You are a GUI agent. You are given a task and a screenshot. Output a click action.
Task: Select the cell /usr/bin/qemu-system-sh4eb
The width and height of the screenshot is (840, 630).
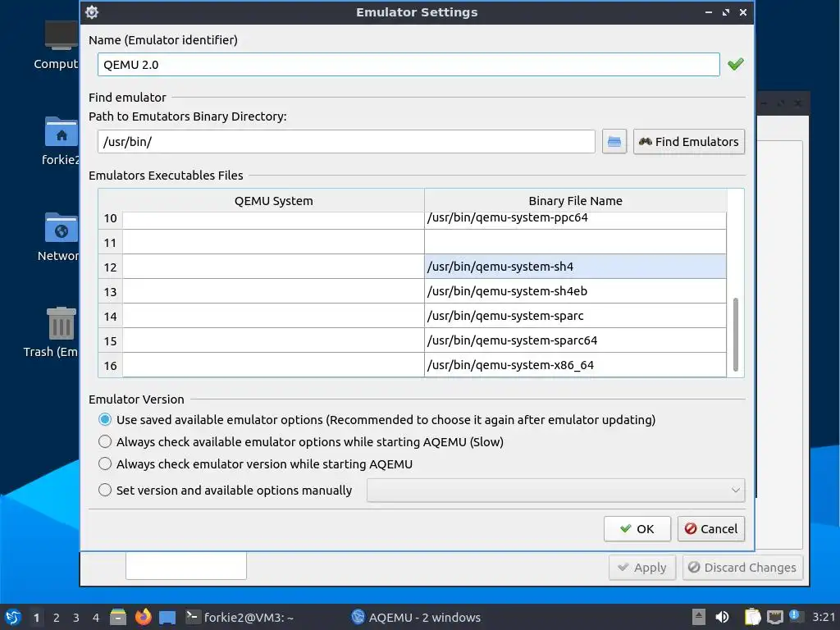(575, 291)
